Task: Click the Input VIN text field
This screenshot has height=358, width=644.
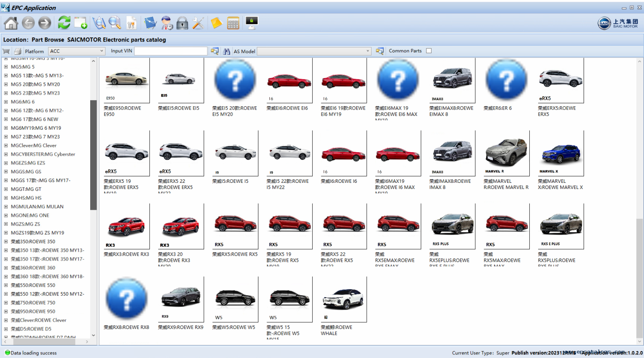Action: 171,51
